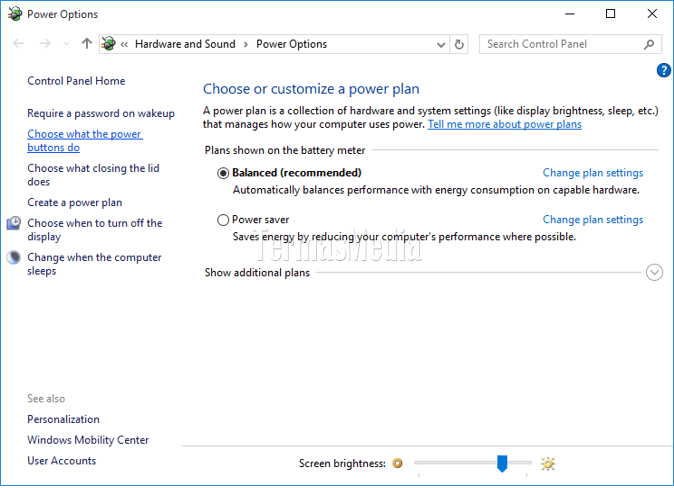Click the breadcrumb double-chevron overflow

click(x=124, y=44)
